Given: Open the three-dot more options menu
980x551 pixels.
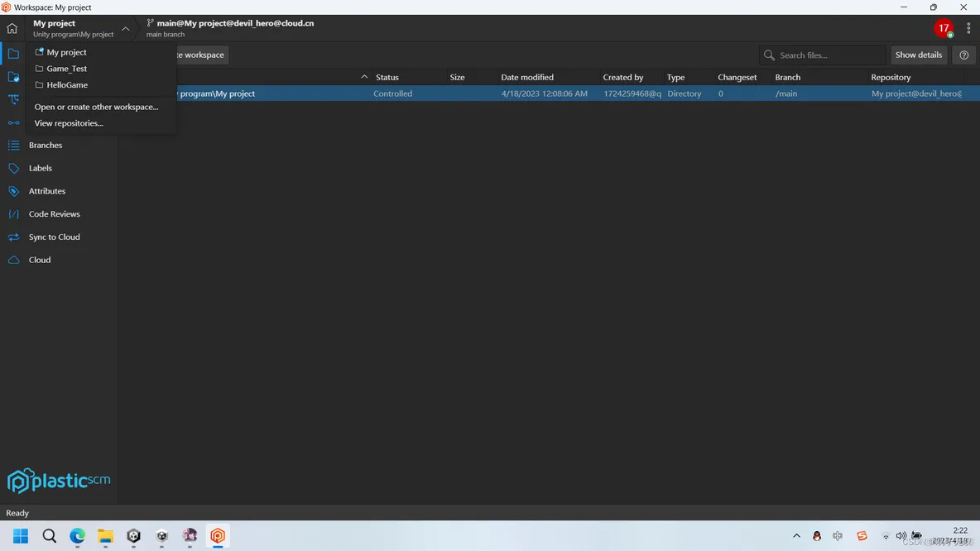Looking at the screenshot, I should tap(968, 28).
